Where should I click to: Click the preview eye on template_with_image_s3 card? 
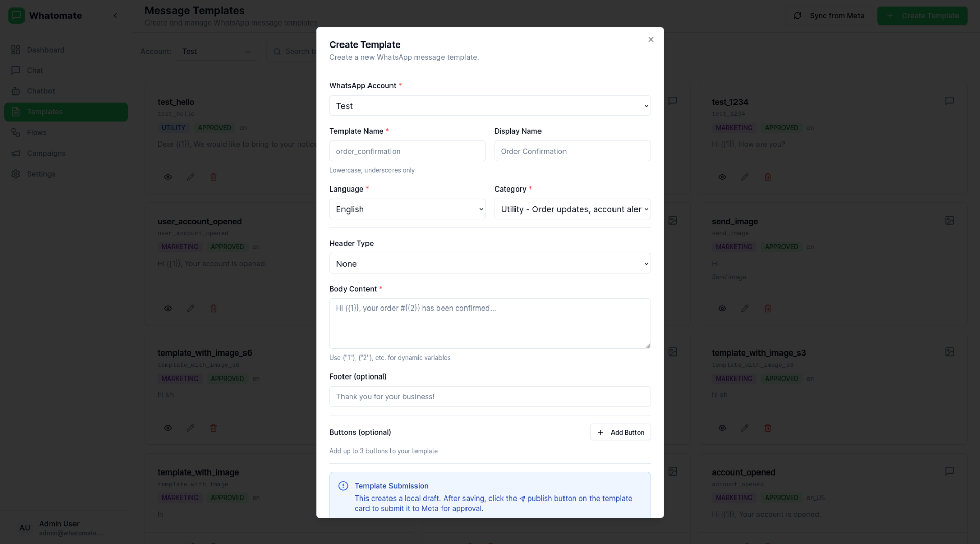722,428
